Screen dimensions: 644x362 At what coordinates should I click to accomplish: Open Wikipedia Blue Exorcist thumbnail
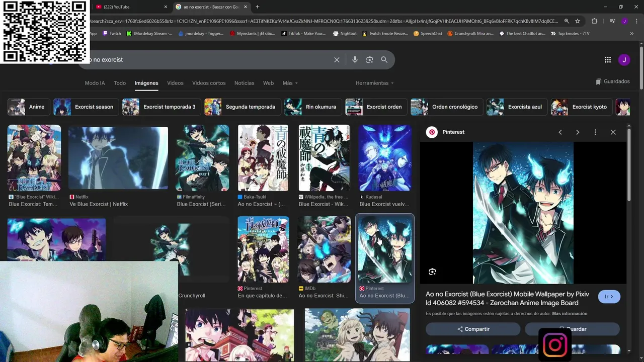324,158
